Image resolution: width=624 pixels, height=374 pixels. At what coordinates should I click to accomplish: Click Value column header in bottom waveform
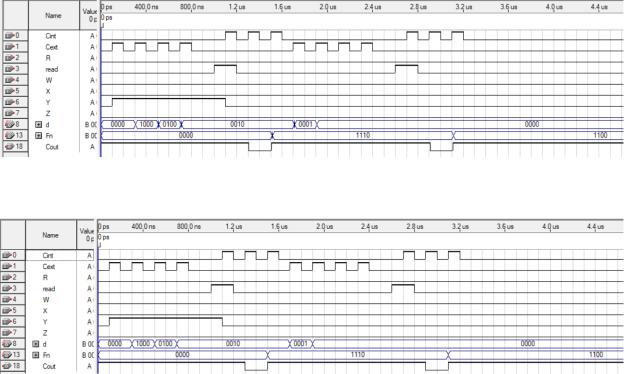tap(86, 235)
